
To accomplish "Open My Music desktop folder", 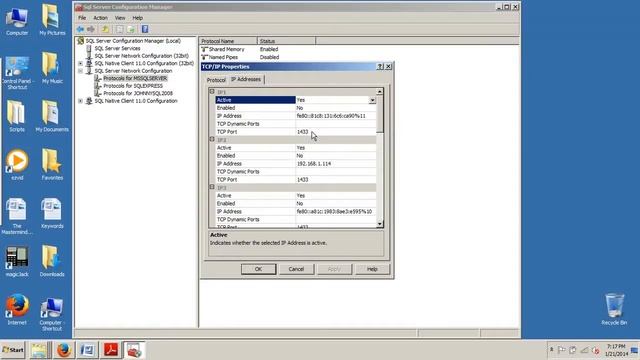I will pyautogui.click(x=52, y=68).
